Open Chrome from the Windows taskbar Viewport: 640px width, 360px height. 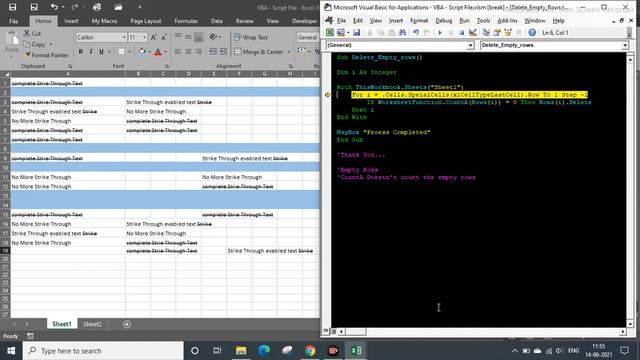tap(310, 351)
